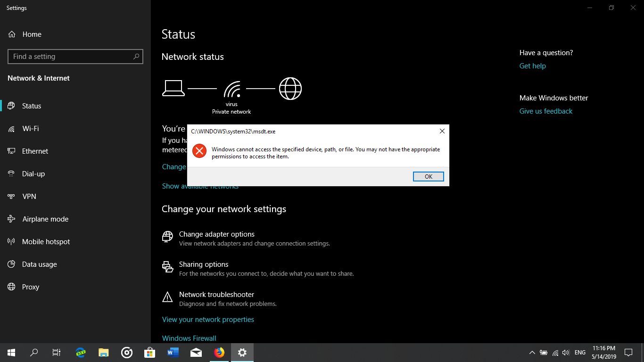Click the airplane icon in sidebar
This screenshot has height=362, width=644.
click(11, 219)
